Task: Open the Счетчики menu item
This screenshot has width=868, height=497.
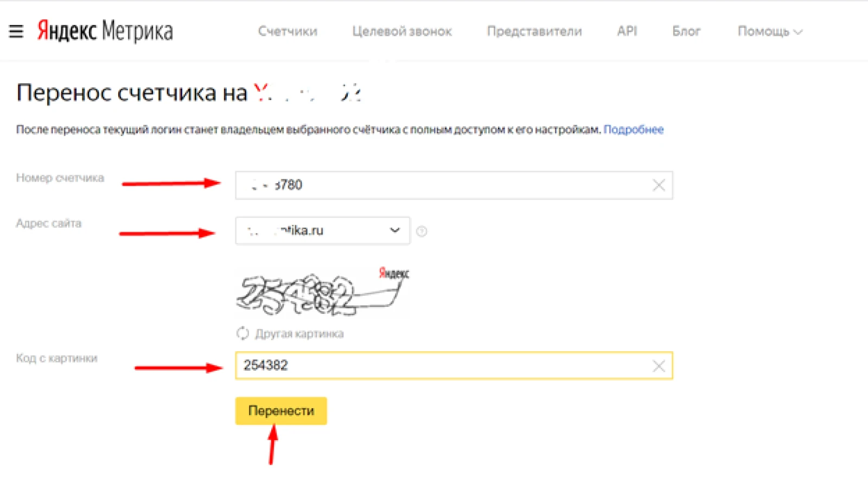Action: (288, 31)
